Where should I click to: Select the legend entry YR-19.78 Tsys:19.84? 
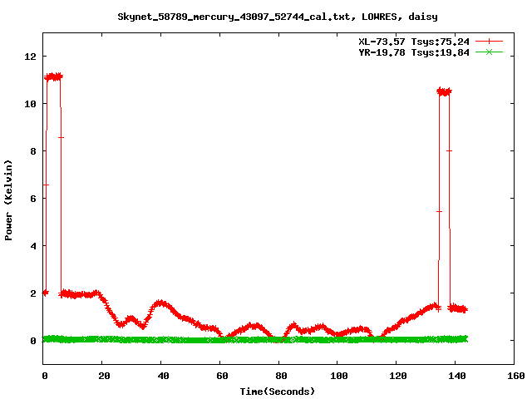pyautogui.click(x=414, y=52)
